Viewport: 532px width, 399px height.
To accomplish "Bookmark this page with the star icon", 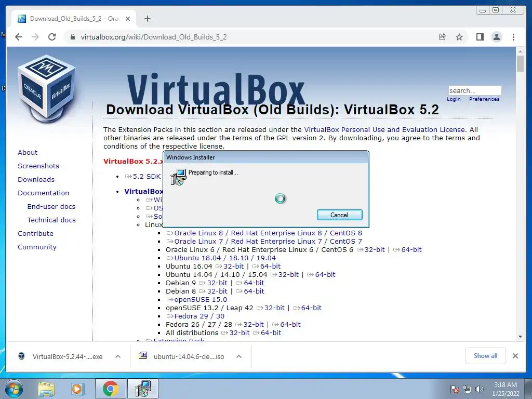I will [459, 37].
